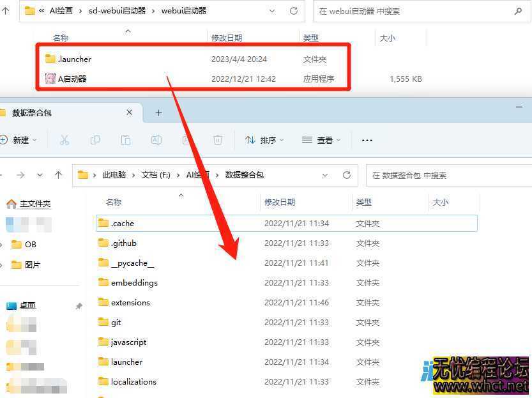Select the extensions folder in file list
Screen dimensions: 532x398
(x=130, y=303)
